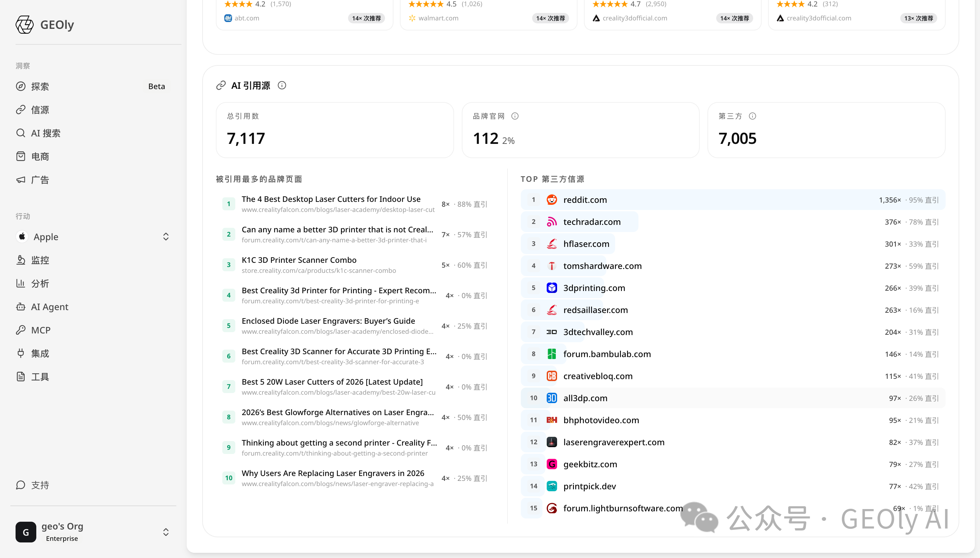Click the printpick.dev favicon
980x558 pixels.
552,486
